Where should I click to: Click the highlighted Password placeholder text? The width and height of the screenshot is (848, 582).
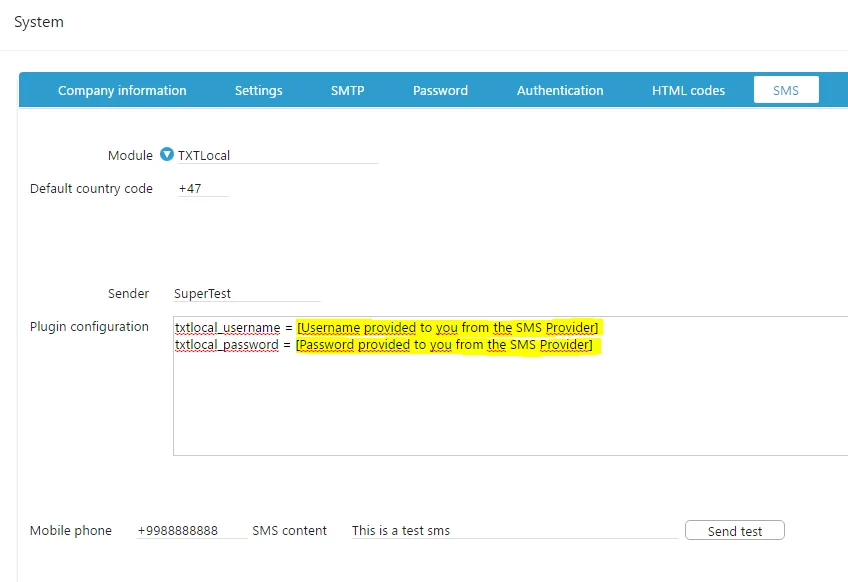pos(444,345)
